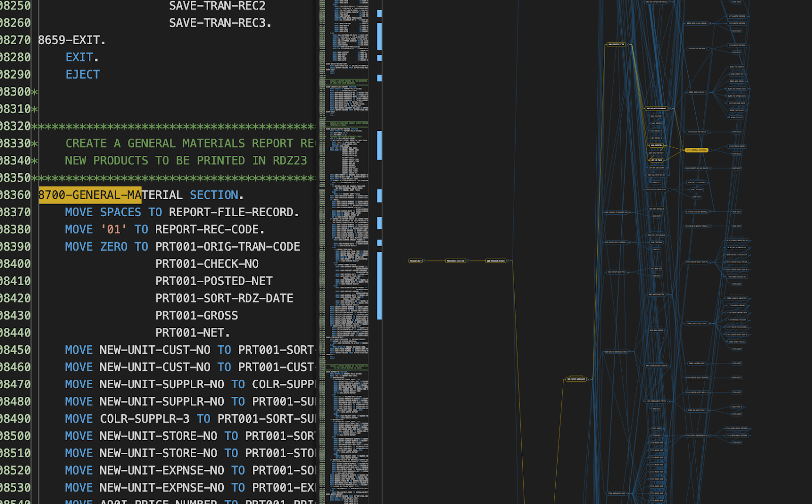Select the stacked 301-MATCH-WAREHOUSE node
Screen dimensions: 812x504
pyautogui.click(x=577, y=379)
